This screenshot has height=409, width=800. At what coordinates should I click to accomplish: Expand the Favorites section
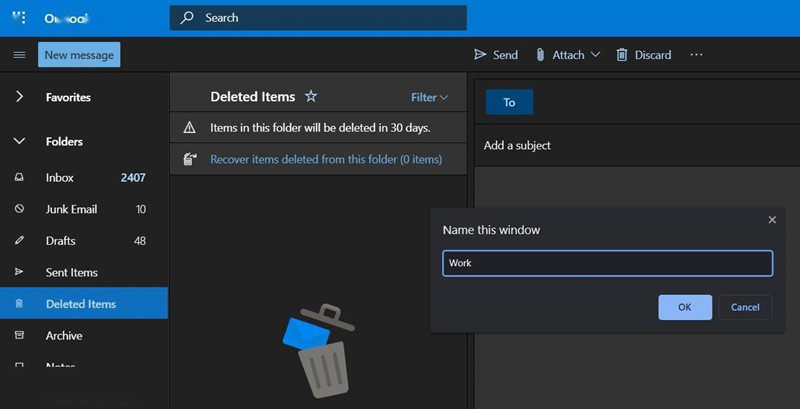click(x=19, y=97)
